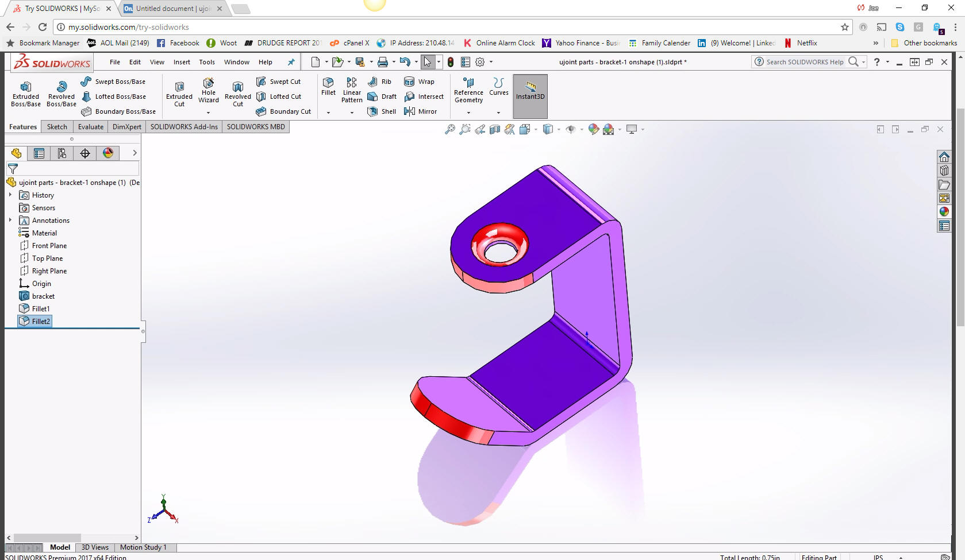Open the Motion Study 1 tab
The height and width of the screenshot is (560, 965).
pos(143,547)
